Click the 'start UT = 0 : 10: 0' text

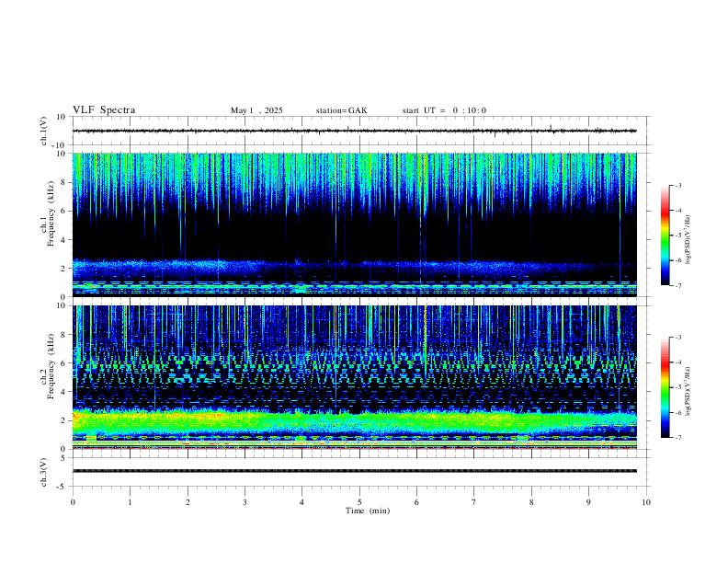coord(444,110)
